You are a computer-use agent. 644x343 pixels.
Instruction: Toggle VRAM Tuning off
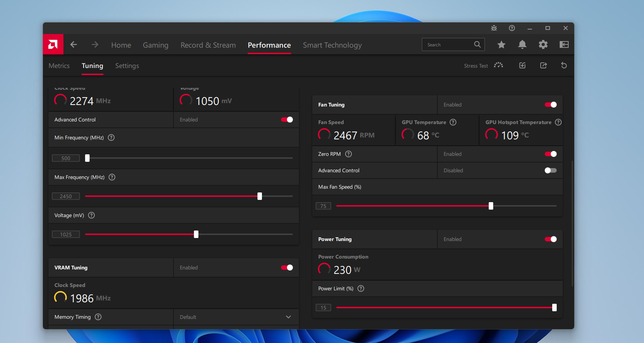tap(287, 268)
